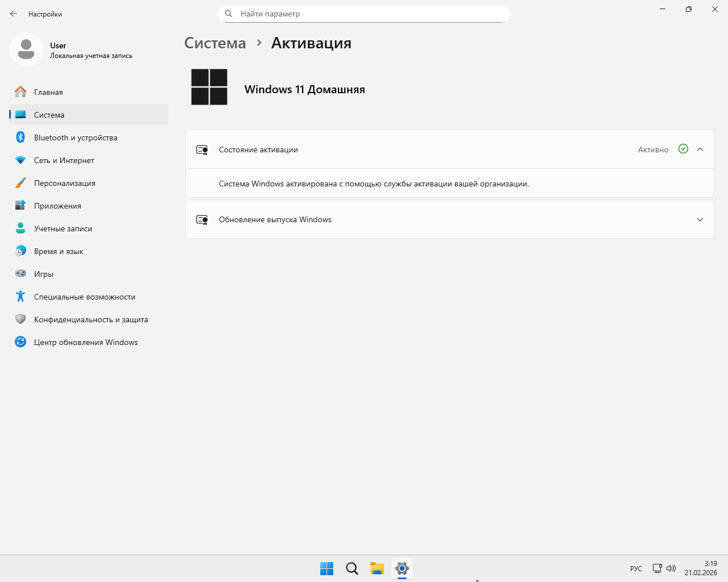Click the Найти параметр search field

pyautogui.click(x=364, y=14)
